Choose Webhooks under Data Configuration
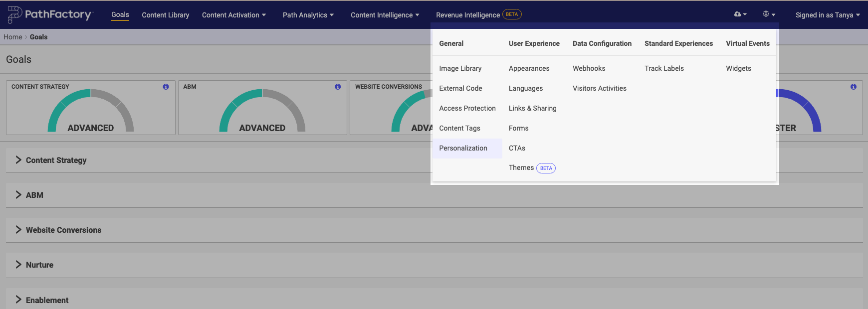This screenshot has height=309, width=868. [589, 68]
